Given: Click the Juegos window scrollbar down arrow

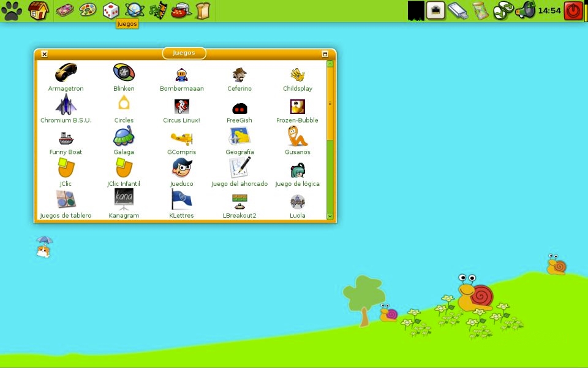Looking at the screenshot, I should pos(330,217).
